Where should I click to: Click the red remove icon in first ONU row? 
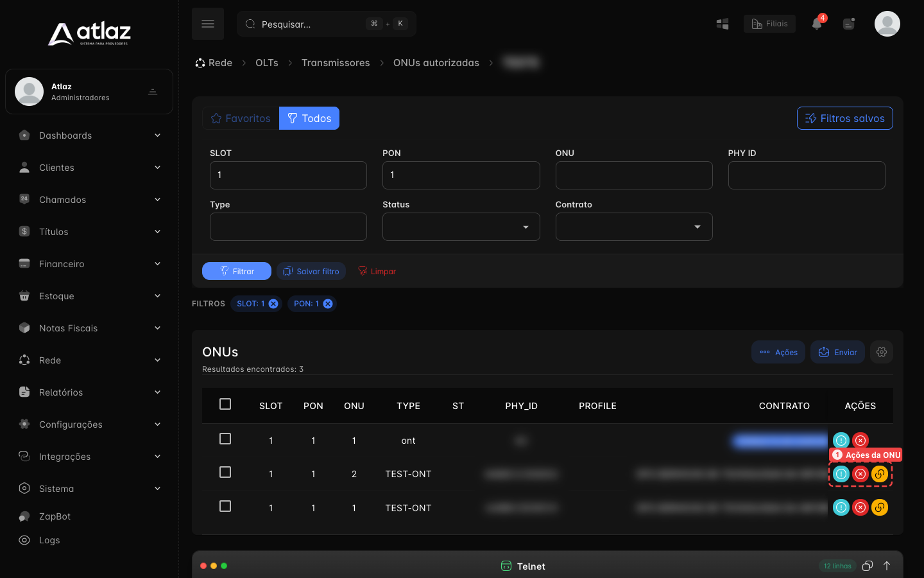coord(860,441)
